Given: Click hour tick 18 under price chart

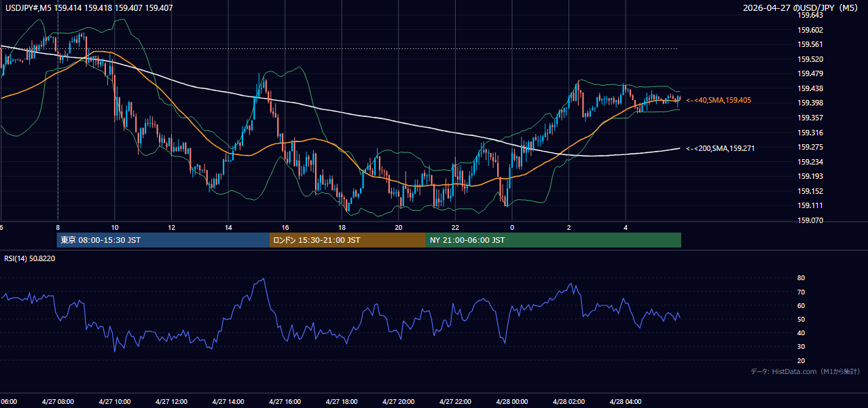Looking at the screenshot, I should coord(342,228).
